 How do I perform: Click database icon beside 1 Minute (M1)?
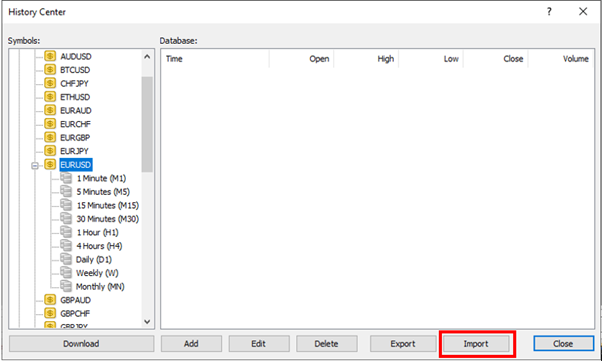point(66,178)
